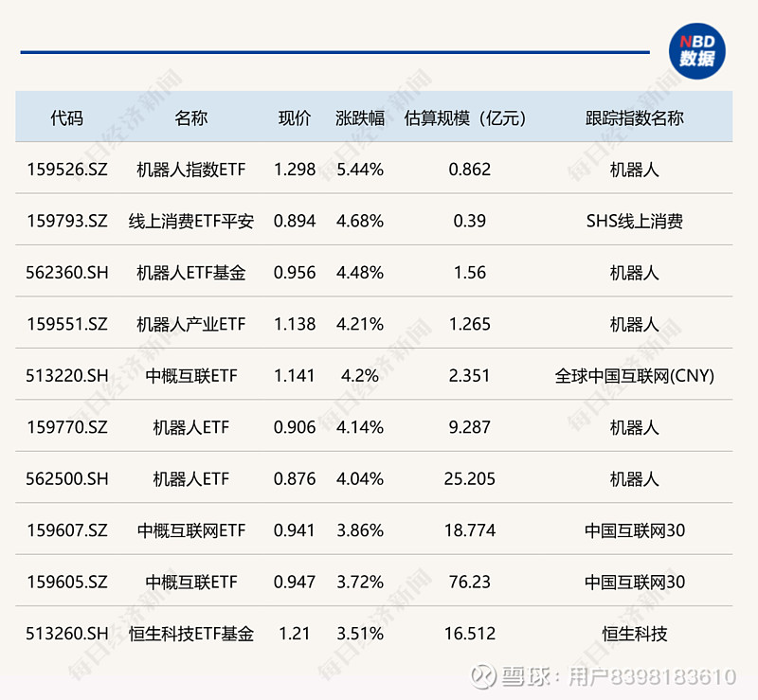
Task: Click the 代码 column header
Action: pyautogui.click(x=68, y=117)
